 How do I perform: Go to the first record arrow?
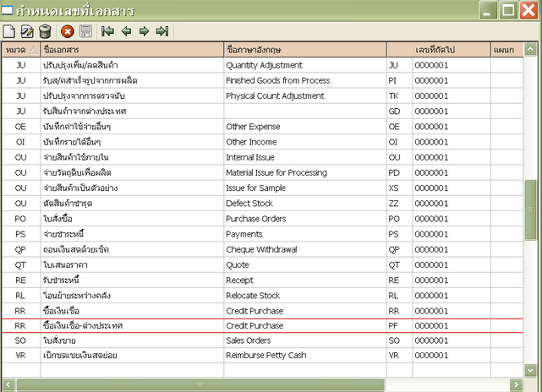pos(107,31)
